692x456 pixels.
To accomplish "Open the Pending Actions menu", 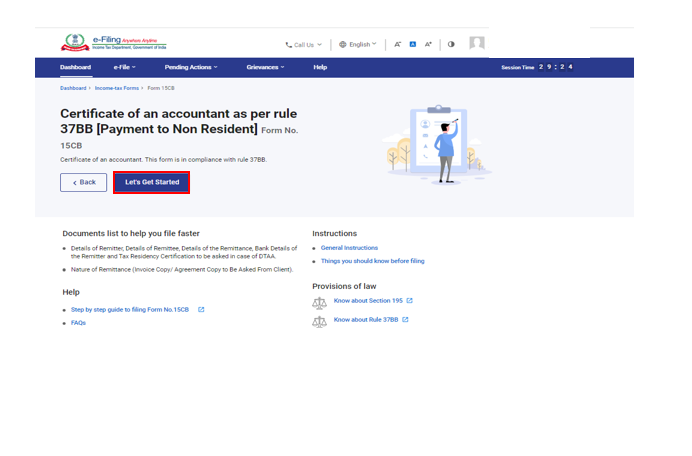I will tap(190, 67).
